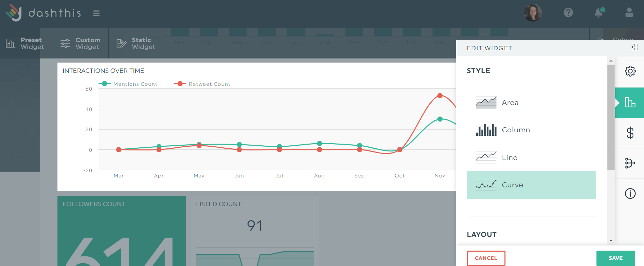
Task: Click the Column style thumbnail icon
Action: click(x=486, y=130)
